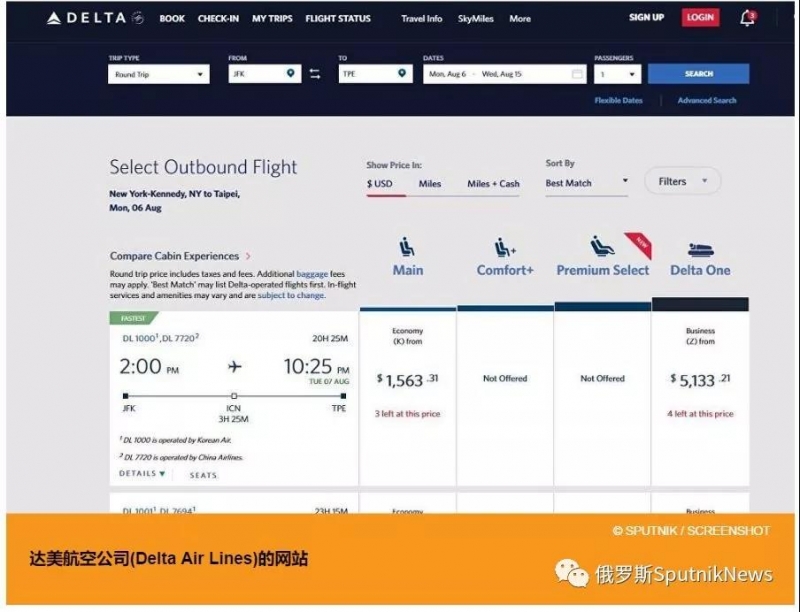Click Not Offered under Premium Select

pyautogui.click(x=603, y=378)
